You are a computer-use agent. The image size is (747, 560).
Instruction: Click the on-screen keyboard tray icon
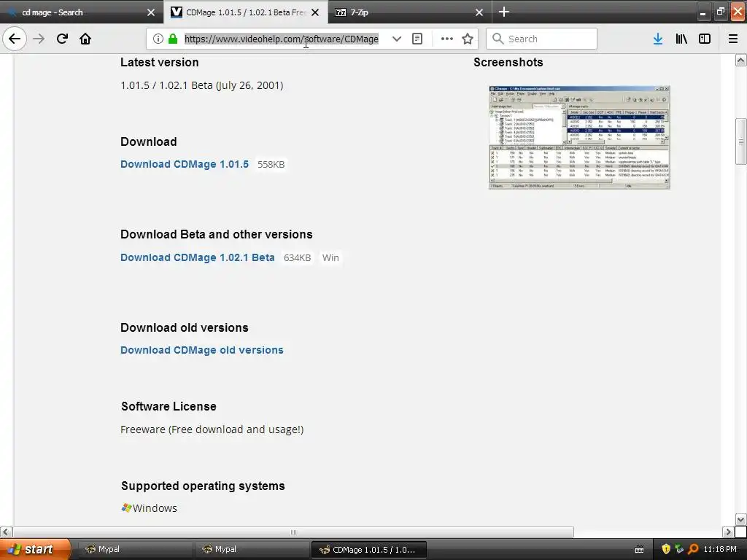point(639,550)
